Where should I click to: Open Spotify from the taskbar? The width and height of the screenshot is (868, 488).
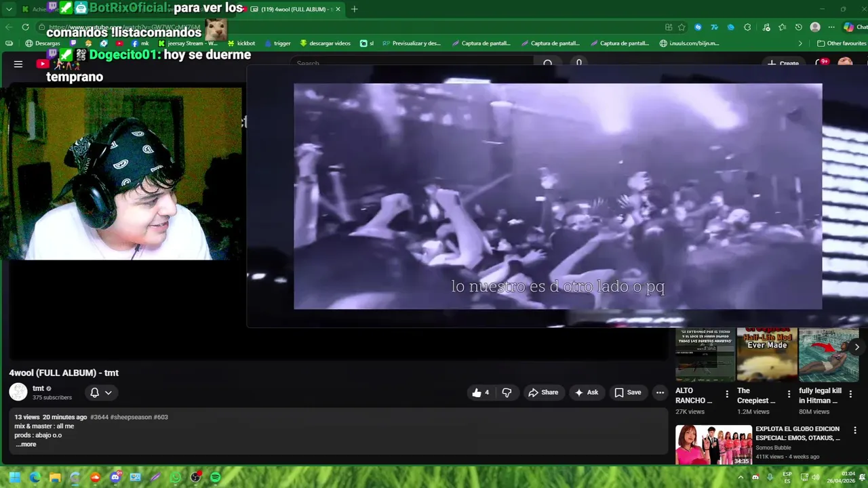pos(215,477)
